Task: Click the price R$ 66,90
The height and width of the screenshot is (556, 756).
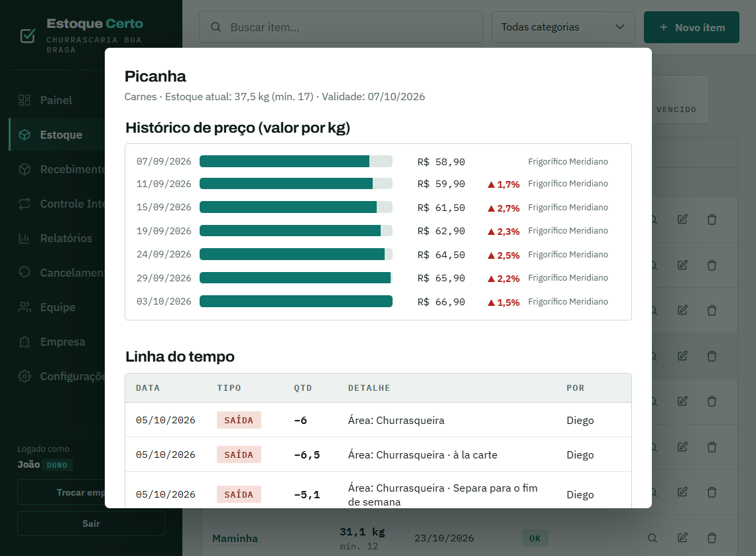Action: (441, 302)
